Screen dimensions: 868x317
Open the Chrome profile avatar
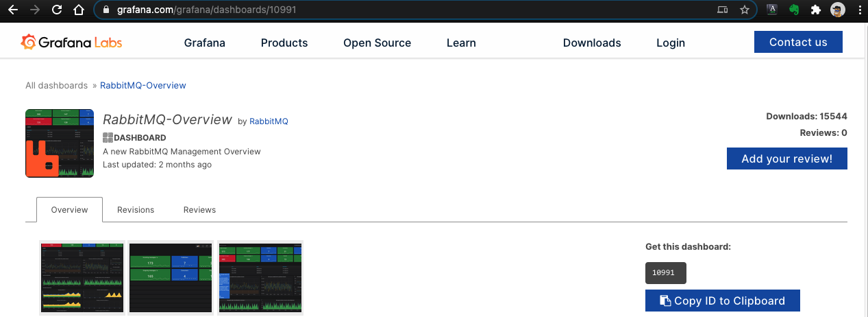pyautogui.click(x=837, y=10)
